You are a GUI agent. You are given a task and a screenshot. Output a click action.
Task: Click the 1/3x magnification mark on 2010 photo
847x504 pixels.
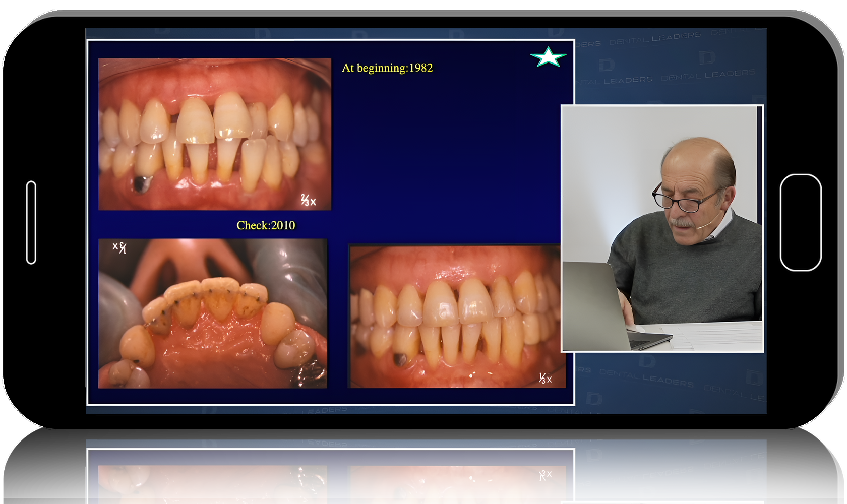[546, 379]
